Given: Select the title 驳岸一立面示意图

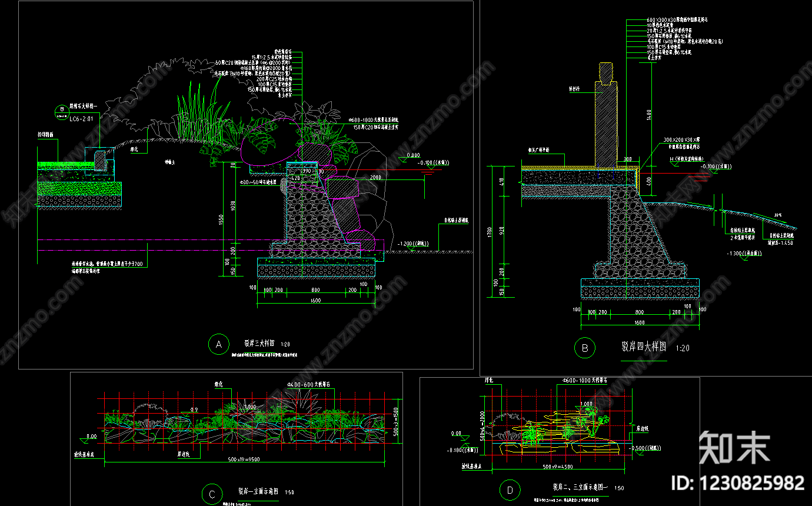Looking at the screenshot, I should 258,491.
